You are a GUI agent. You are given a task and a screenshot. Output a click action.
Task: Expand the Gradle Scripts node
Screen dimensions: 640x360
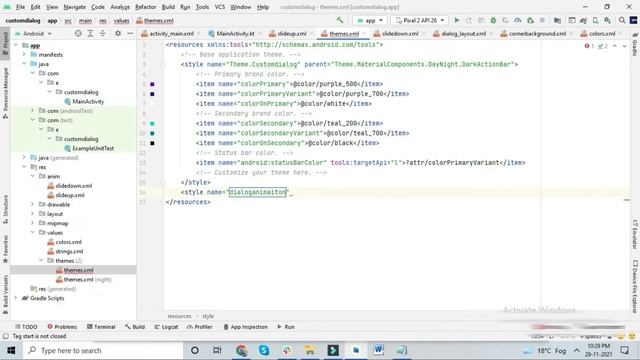[16, 298]
